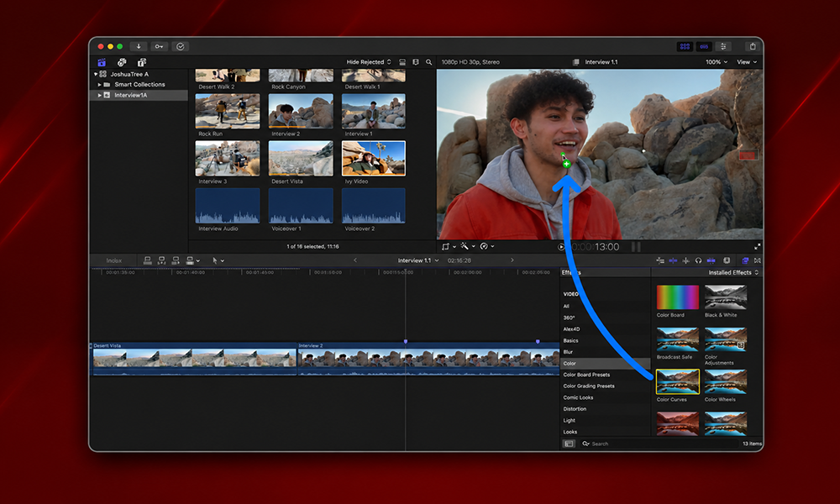
Task: Click the Share export icon
Action: [752, 46]
